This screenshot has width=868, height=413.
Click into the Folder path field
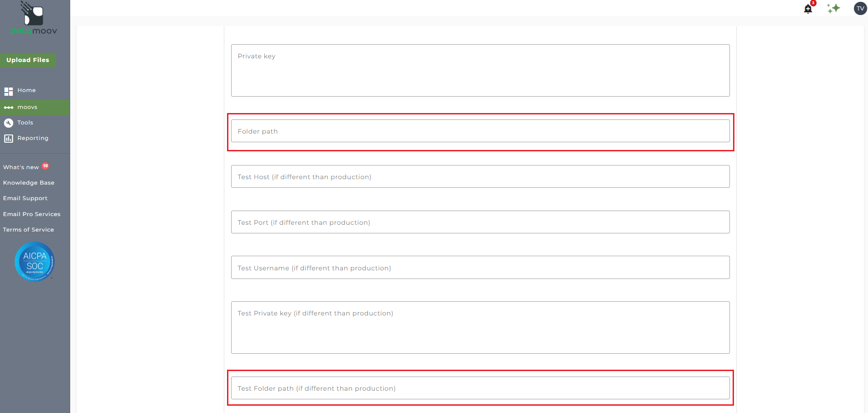[x=480, y=131]
